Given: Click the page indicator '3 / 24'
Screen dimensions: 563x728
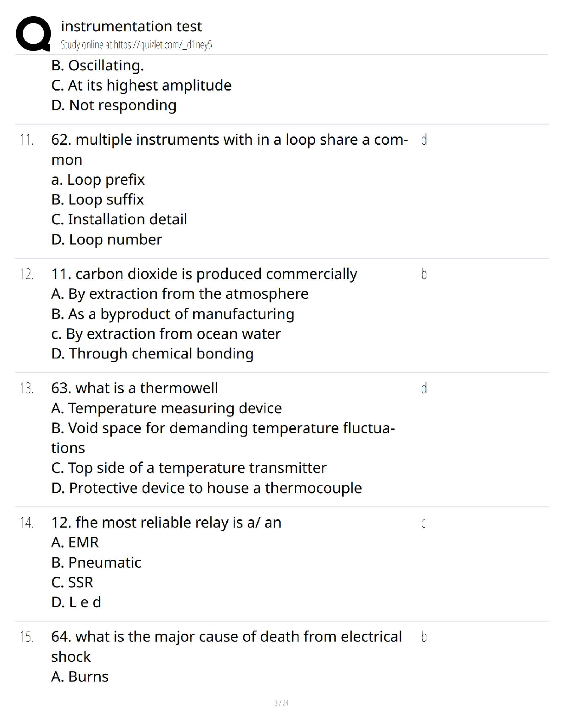Looking at the screenshot, I should click(281, 703).
